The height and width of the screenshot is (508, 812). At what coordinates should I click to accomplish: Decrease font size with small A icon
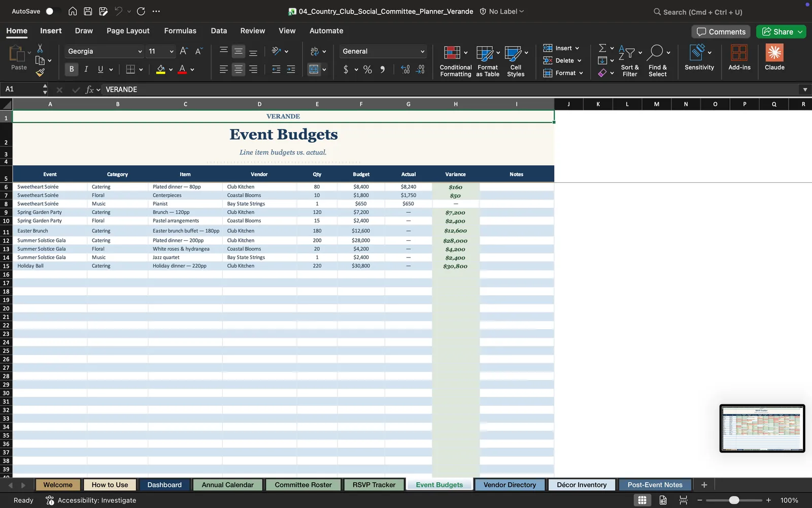point(199,51)
